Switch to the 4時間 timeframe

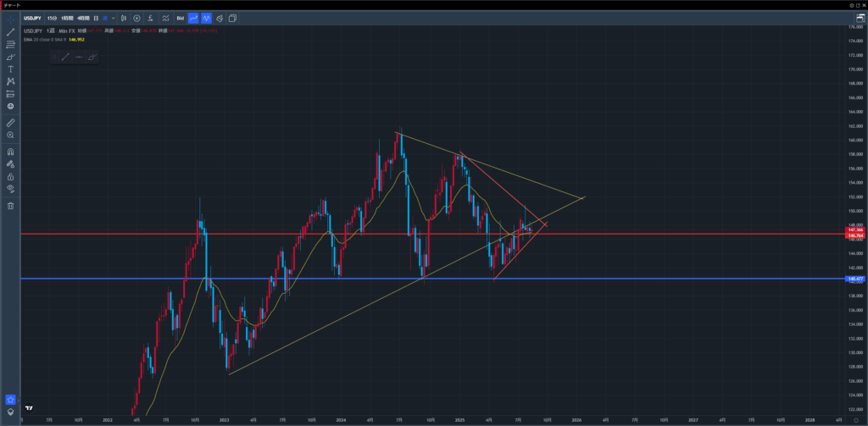coord(84,19)
